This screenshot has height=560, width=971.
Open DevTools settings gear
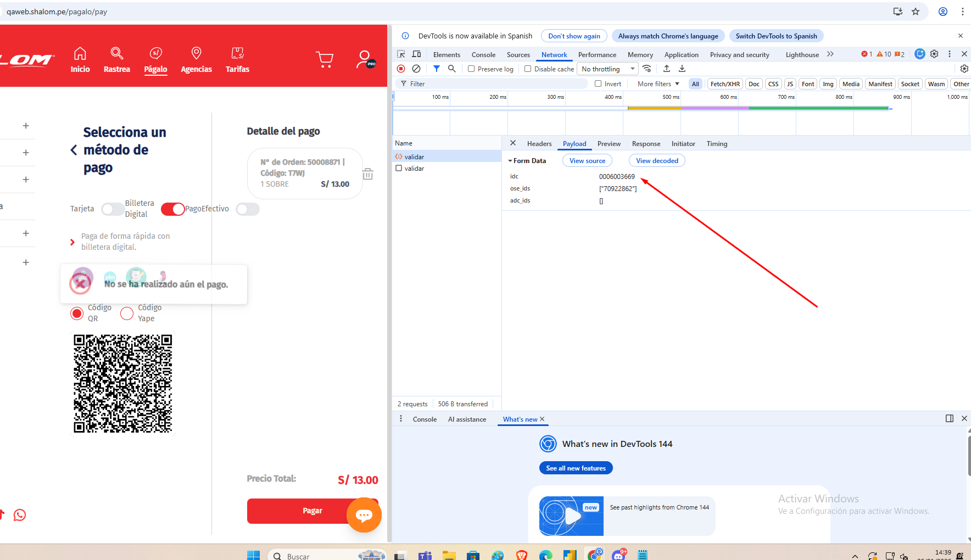[934, 54]
